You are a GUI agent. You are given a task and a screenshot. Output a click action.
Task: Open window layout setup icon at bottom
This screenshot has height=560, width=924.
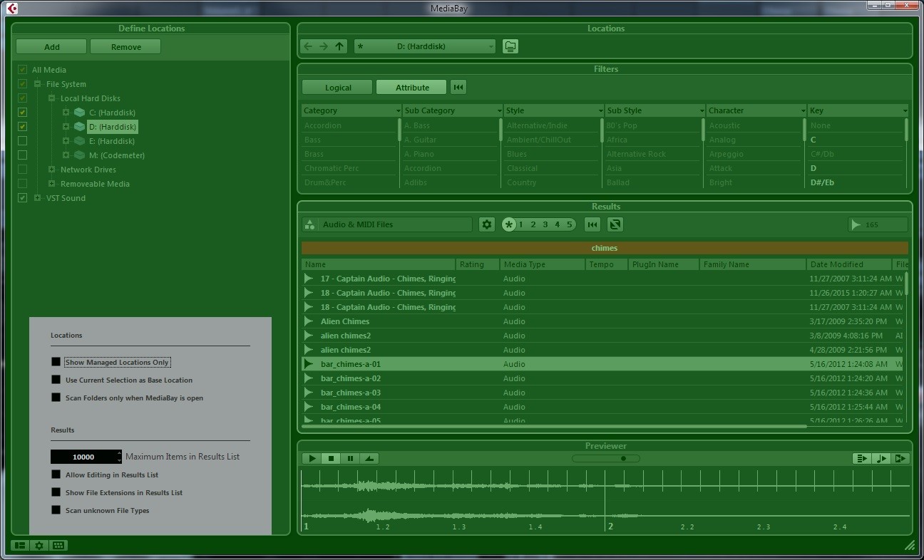[x=20, y=545]
